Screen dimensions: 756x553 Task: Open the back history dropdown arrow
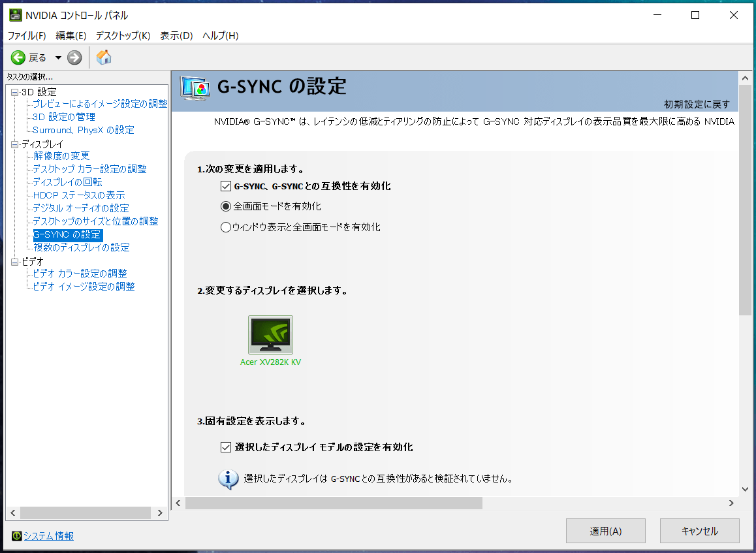tap(58, 58)
